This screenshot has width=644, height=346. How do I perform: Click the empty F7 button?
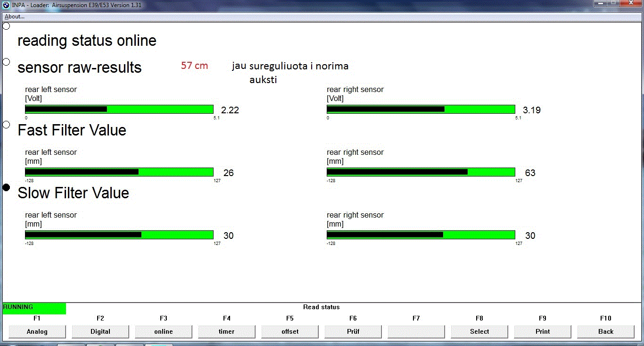416,331
